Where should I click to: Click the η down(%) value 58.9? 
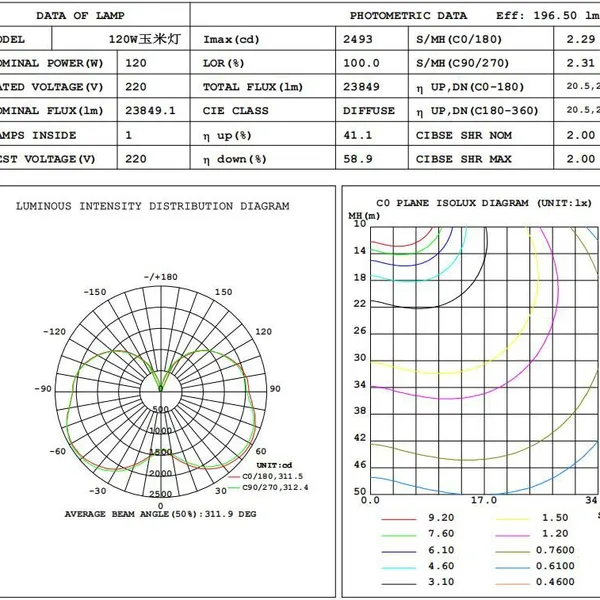[358, 159]
